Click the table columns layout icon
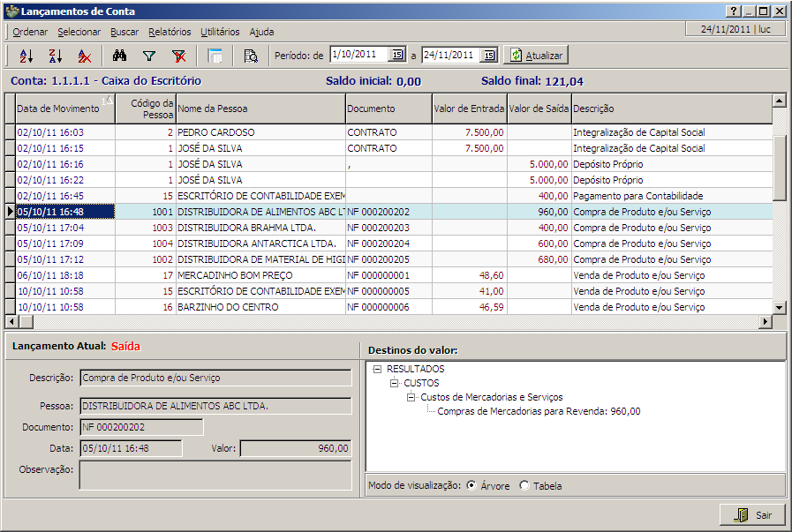Screen dimensions: 792x532 [215, 56]
